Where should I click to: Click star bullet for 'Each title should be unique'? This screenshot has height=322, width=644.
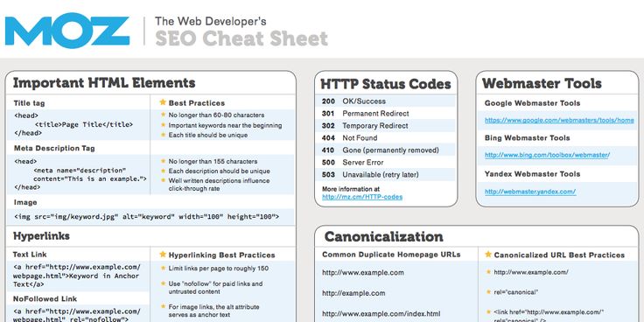tap(163, 135)
